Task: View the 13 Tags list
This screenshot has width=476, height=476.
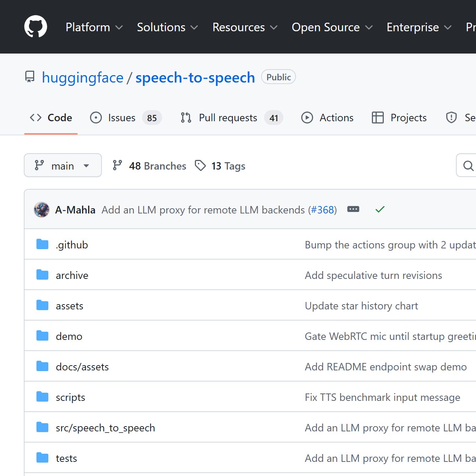Action: (220, 165)
